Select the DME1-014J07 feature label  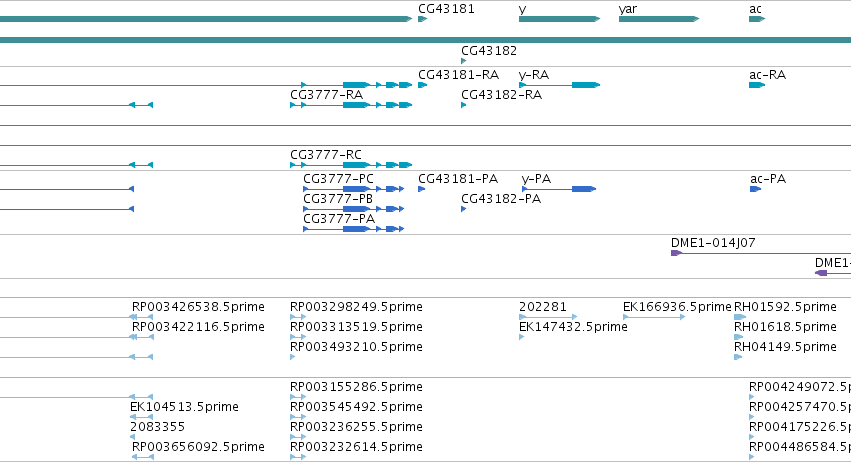713,243
